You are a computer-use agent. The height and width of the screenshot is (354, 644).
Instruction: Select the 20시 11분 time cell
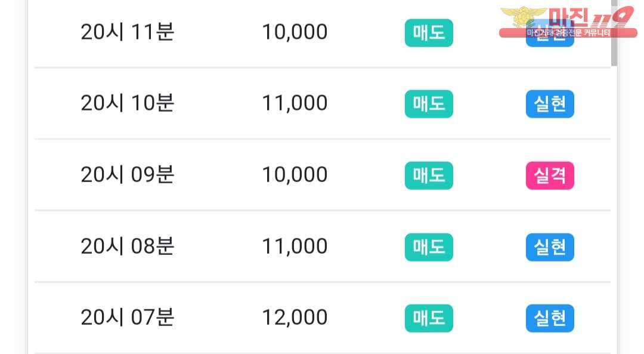(x=128, y=32)
